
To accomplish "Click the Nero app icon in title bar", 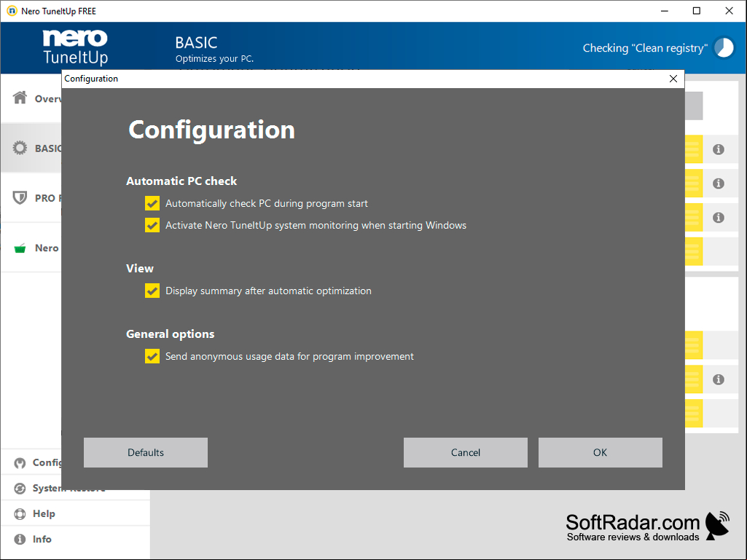I will pyautogui.click(x=12, y=11).
